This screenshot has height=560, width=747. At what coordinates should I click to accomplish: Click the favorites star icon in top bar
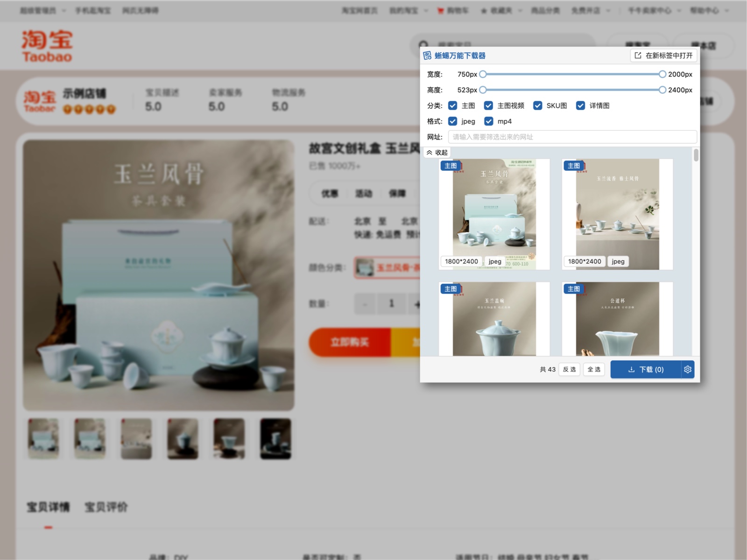tap(484, 10)
